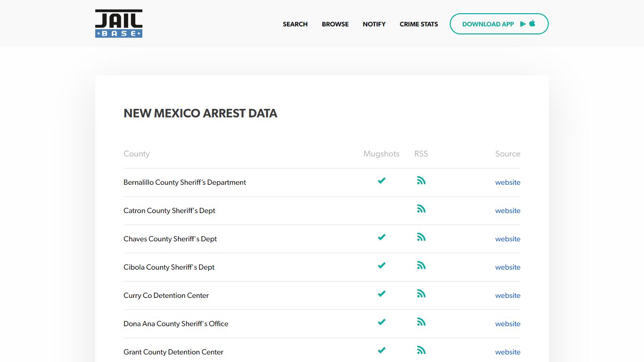Select Cibola County Sheriff's Dept name
Image resolution: width=644 pixels, height=362 pixels.
pyautogui.click(x=169, y=267)
